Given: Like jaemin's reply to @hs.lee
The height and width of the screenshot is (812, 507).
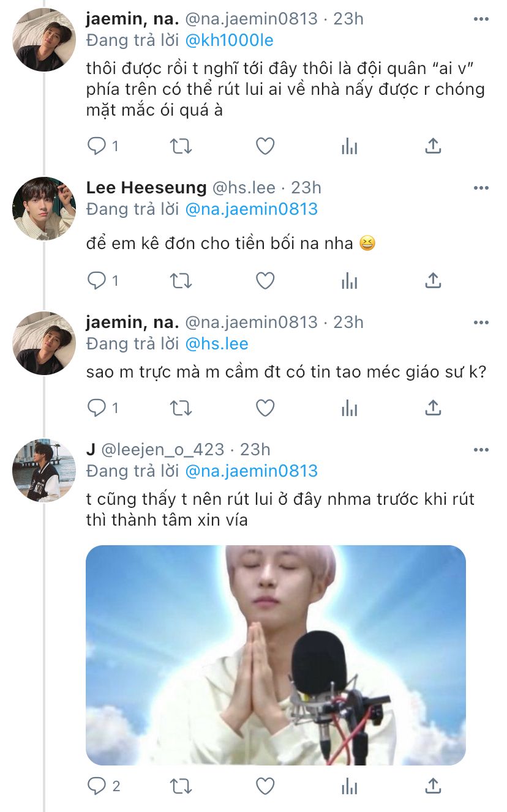Looking at the screenshot, I should click(265, 408).
